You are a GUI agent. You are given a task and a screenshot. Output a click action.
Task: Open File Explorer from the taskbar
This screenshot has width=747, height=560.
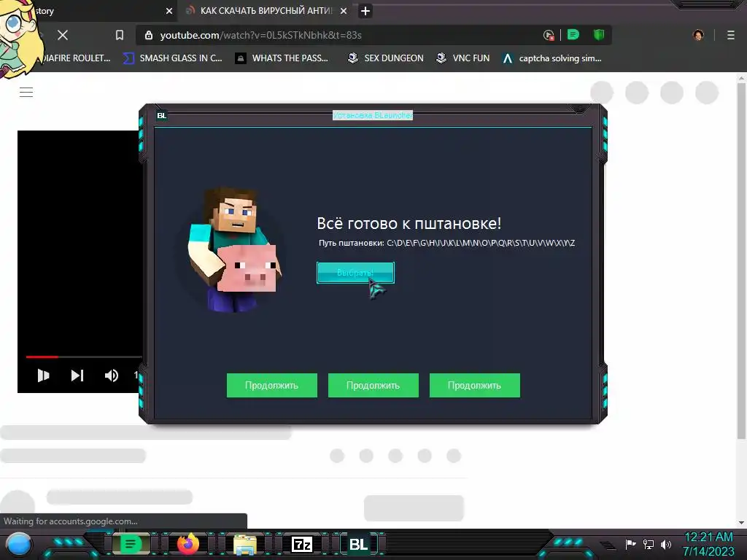click(x=245, y=545)
